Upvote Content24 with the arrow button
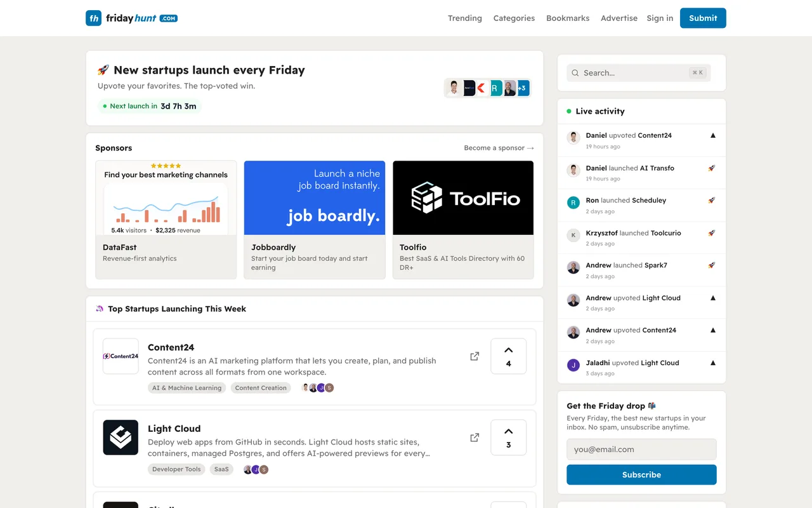This screenshot has height=508, width=812. pyautogui.click(x=509, y=356)
